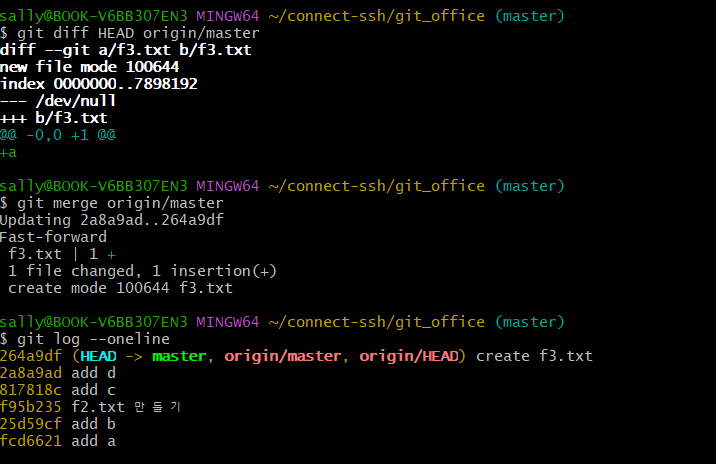Select '1 file changed, 1 insertion(+)' line
Image resolution: width=716 pixels, height=464 pixels.
(x=142, y=271)
